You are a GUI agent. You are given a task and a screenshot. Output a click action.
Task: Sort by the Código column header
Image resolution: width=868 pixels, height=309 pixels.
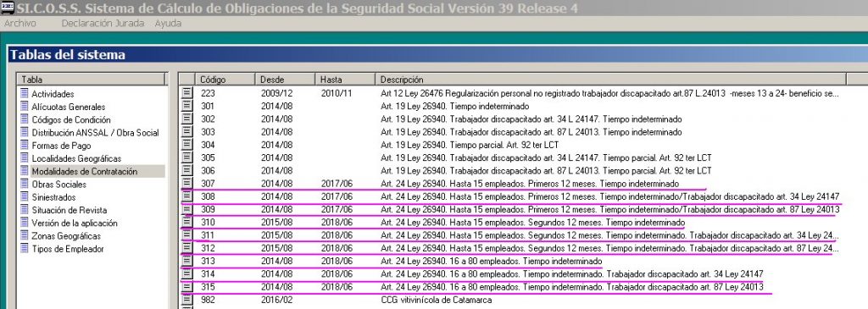click(x=224, y=80)
